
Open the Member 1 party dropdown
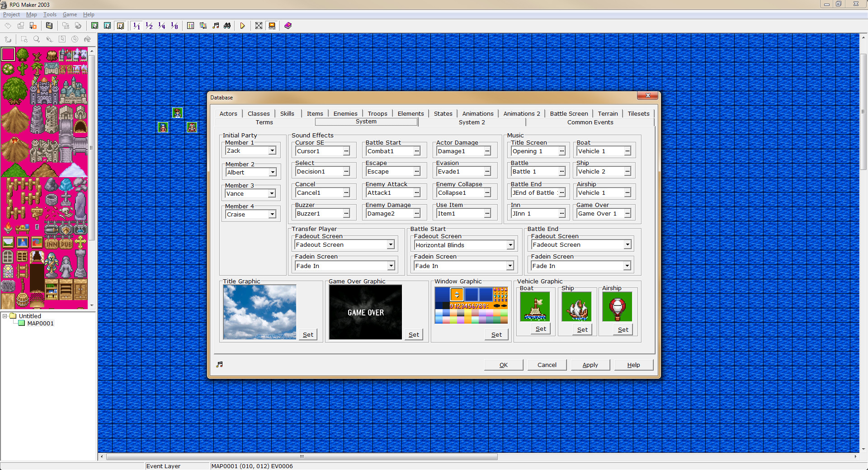pos(272,150)
